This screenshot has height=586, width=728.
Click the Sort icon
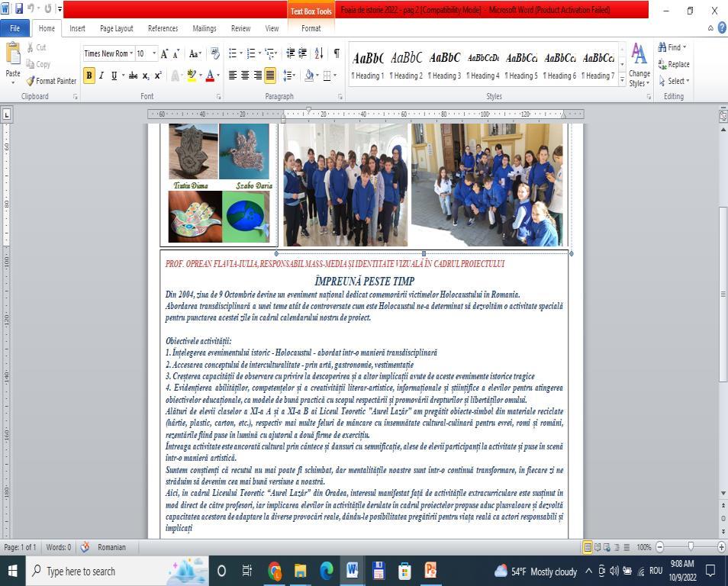click(x=319, y=53)
